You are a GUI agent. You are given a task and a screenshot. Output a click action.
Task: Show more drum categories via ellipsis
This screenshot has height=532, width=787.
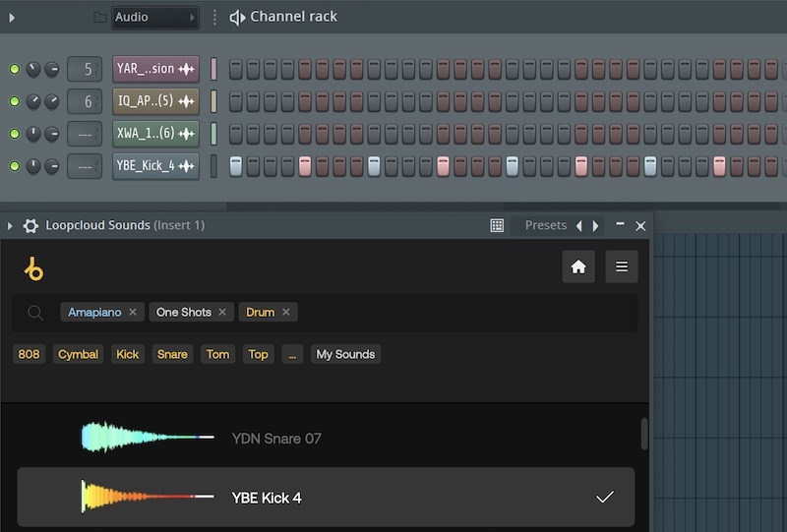[292, 354]
